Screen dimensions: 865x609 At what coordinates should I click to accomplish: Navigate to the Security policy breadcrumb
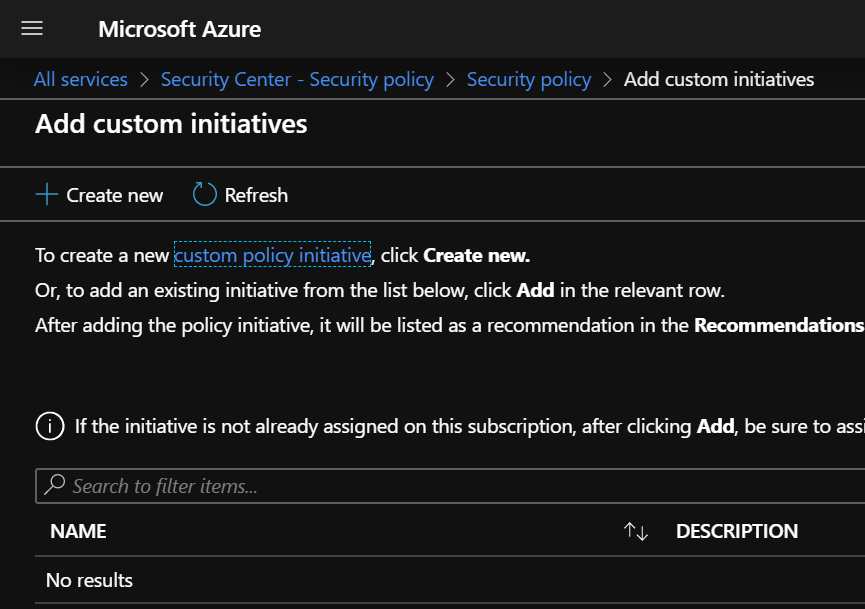529,79
